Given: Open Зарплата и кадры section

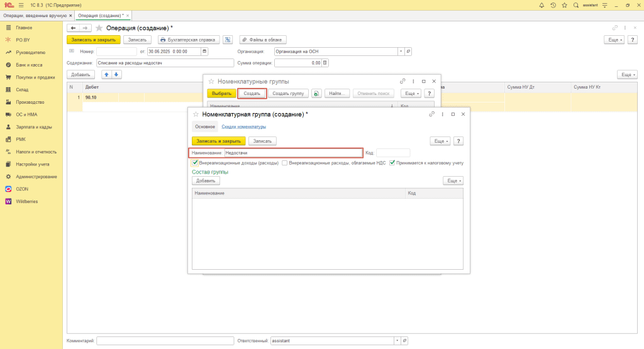Looking at the screenshot, I should 34,127.
